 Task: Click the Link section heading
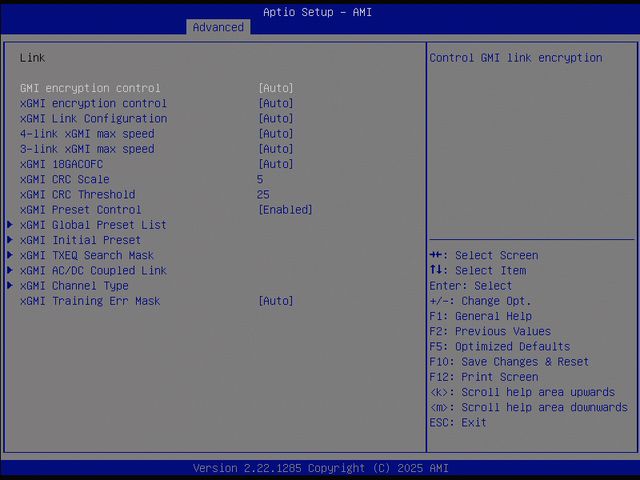[32, 58]
